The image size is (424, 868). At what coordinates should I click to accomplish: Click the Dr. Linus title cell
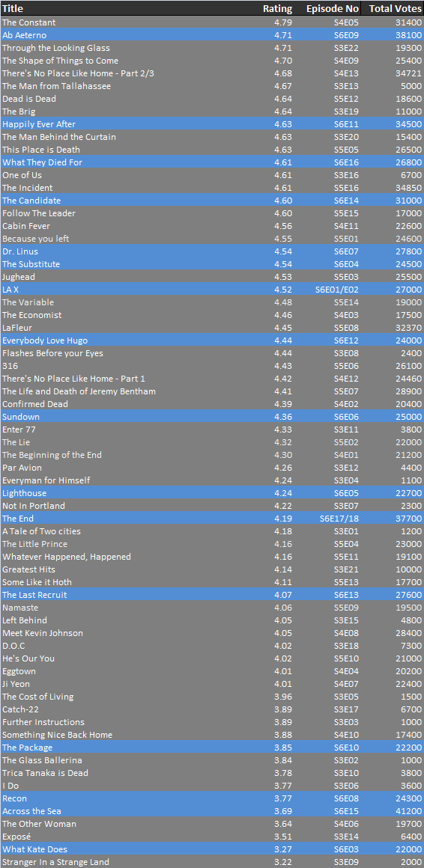pyautogui.click(x=20, y=251)
